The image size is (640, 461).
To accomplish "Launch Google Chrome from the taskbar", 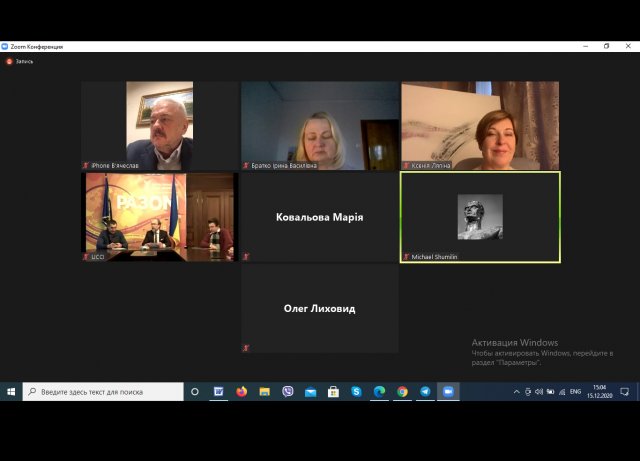I will (x=402, y=392).
